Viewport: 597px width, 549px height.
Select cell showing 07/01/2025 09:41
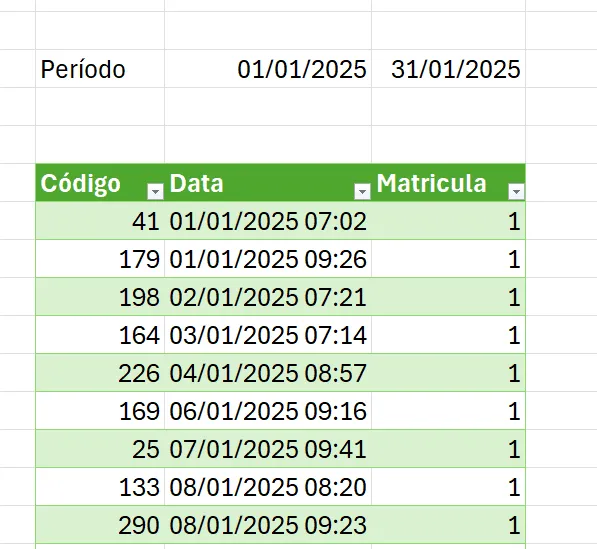pos(268,449)
